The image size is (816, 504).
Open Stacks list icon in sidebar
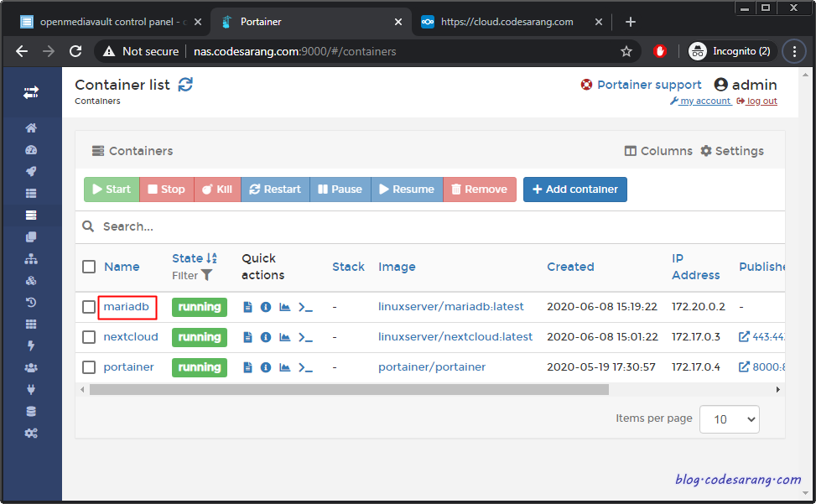tap(31, 194)
